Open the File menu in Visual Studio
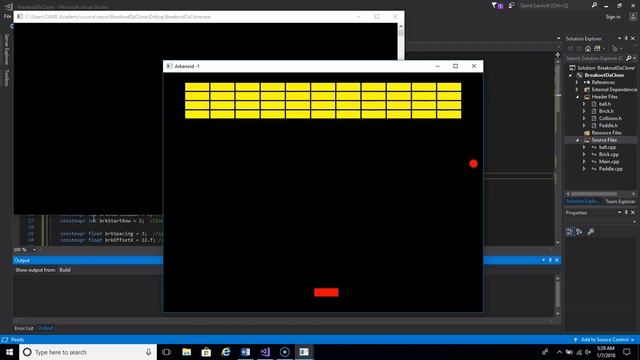640x360 pixels. (7, 16)
